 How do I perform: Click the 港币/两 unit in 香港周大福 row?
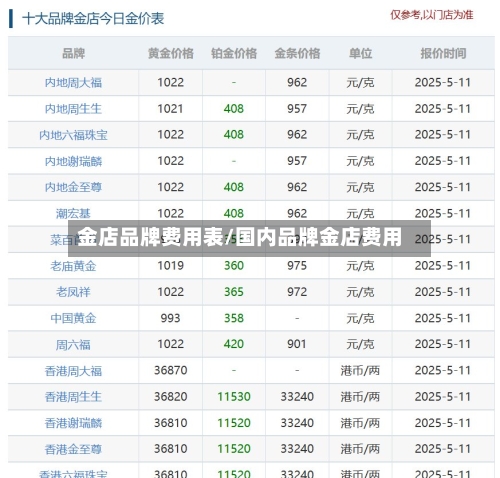pos(360,370)
